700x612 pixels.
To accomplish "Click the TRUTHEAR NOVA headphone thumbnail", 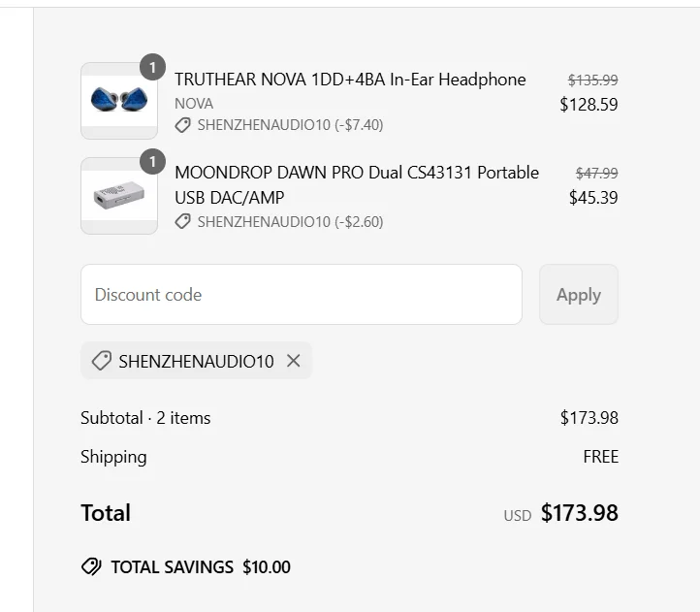I will 119,101.
